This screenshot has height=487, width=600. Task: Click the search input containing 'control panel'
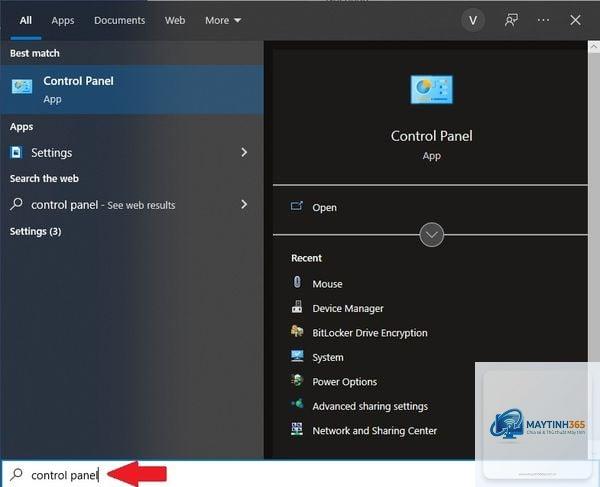pos(237,474)
